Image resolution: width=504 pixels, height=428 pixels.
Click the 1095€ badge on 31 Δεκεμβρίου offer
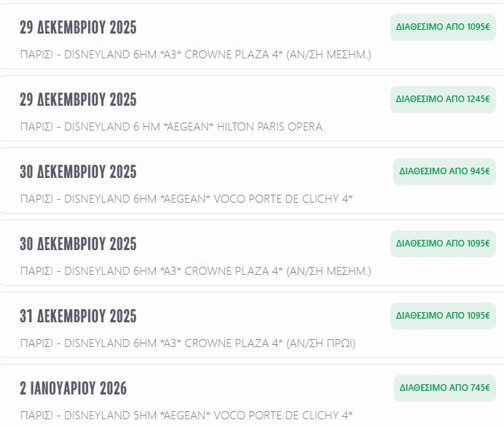pos(443,316)
